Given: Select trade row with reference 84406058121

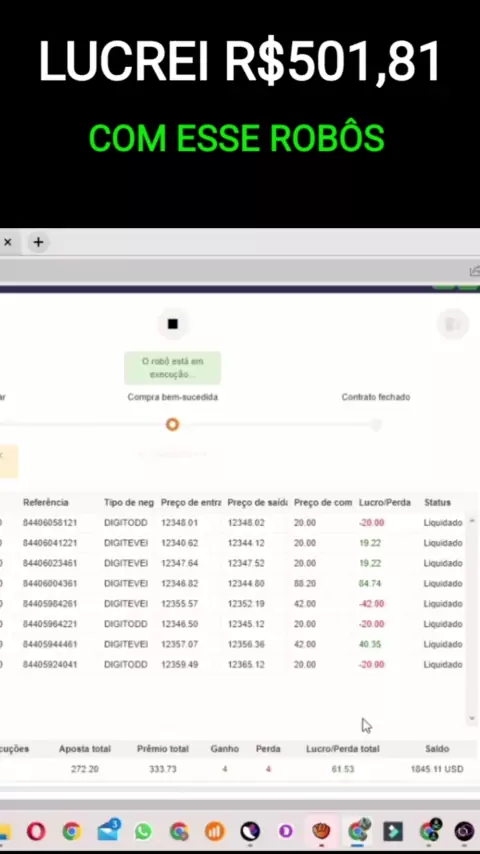Looking at the screenshot, I should pos(233,523).
